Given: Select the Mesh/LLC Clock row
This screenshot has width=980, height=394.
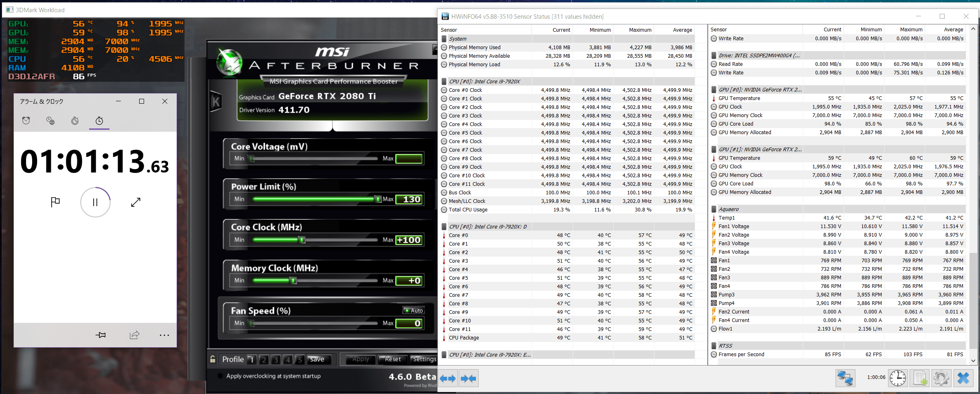Looking at the screenshot, I should (x=567, y=201).
